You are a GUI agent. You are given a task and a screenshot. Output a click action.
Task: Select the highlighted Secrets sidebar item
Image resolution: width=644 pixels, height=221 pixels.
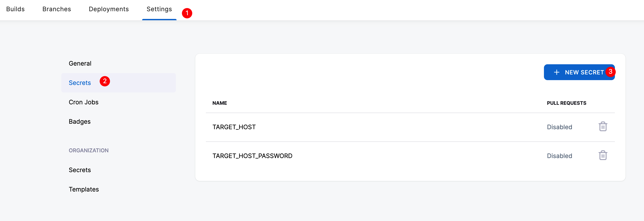(x=80, y=83)
